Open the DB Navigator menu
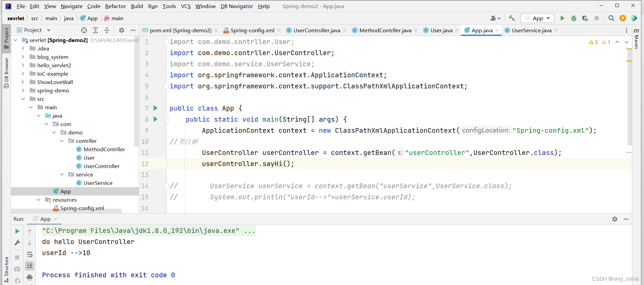The width and height of the screenshot is (644, 285). click(237, 6)
